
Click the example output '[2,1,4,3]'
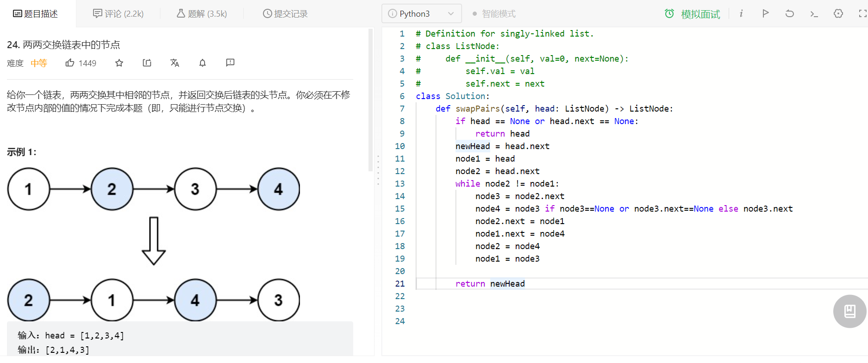pos(67,350)
